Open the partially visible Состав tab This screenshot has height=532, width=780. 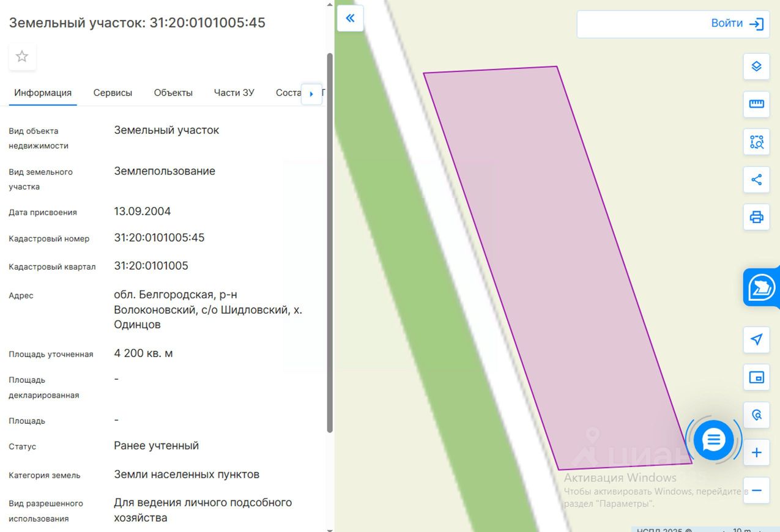(x=288, y=93)
